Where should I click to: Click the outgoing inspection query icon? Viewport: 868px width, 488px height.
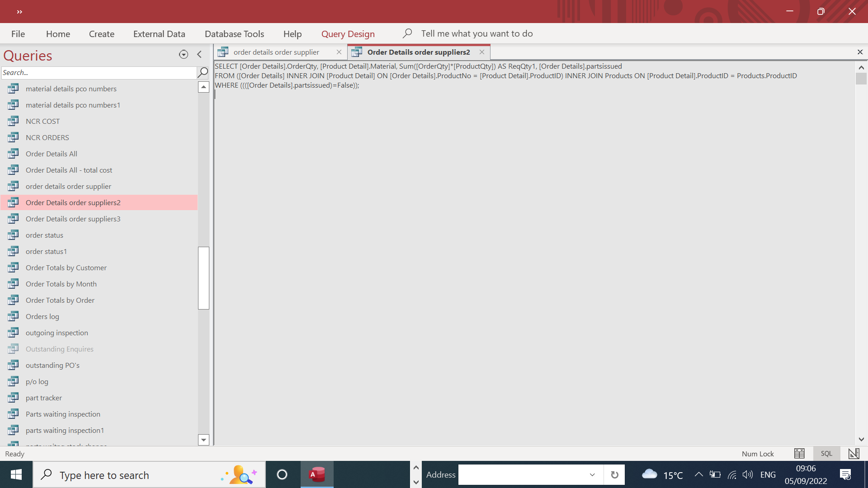(x=13, y=333)
